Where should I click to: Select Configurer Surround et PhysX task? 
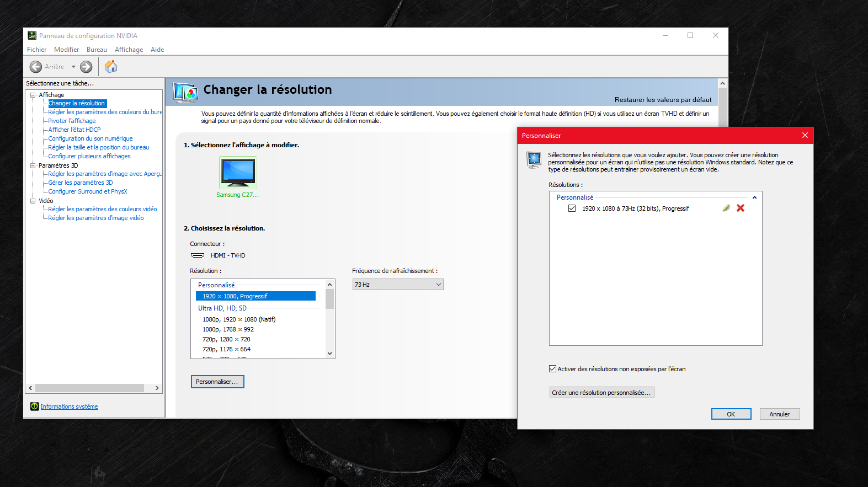pyautogui.click(x=88, y=191)
